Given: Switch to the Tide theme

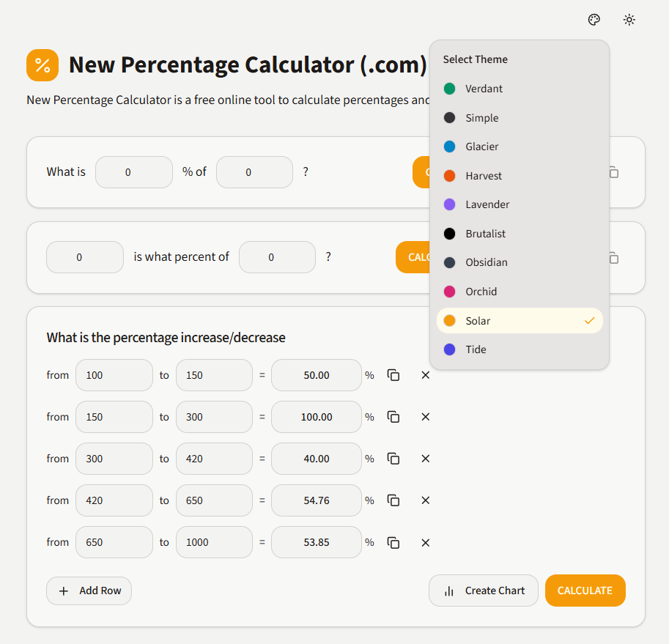Looking at the screenshot, I should (476, 349).
